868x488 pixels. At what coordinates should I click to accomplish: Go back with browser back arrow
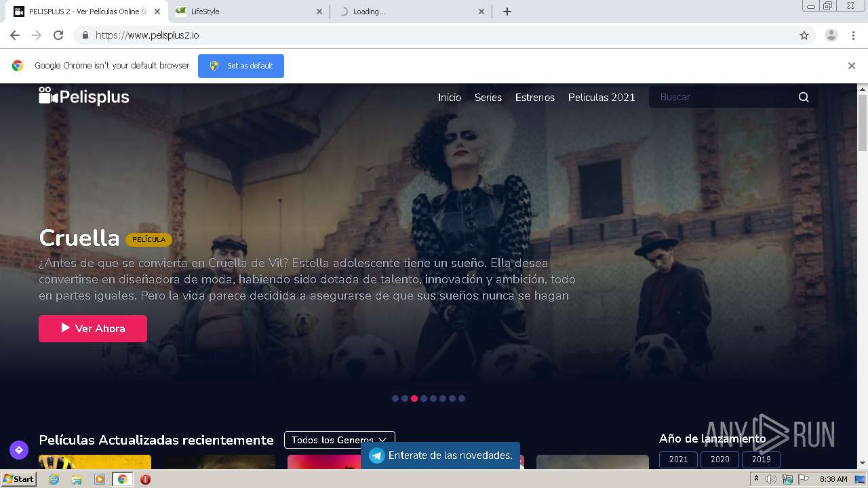15,35
